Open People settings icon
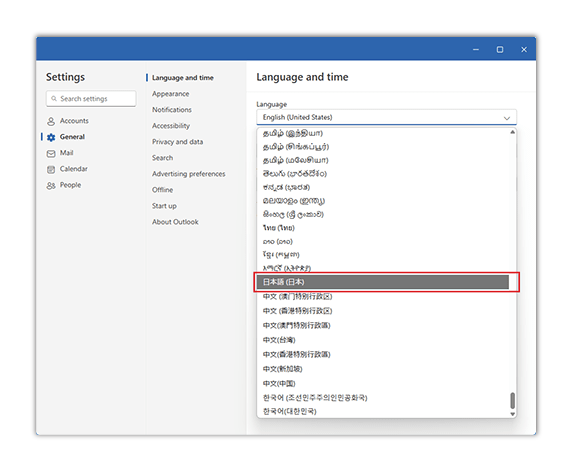Screen dimensions: 573x471 pyautogui.click(x=51, y=186)
